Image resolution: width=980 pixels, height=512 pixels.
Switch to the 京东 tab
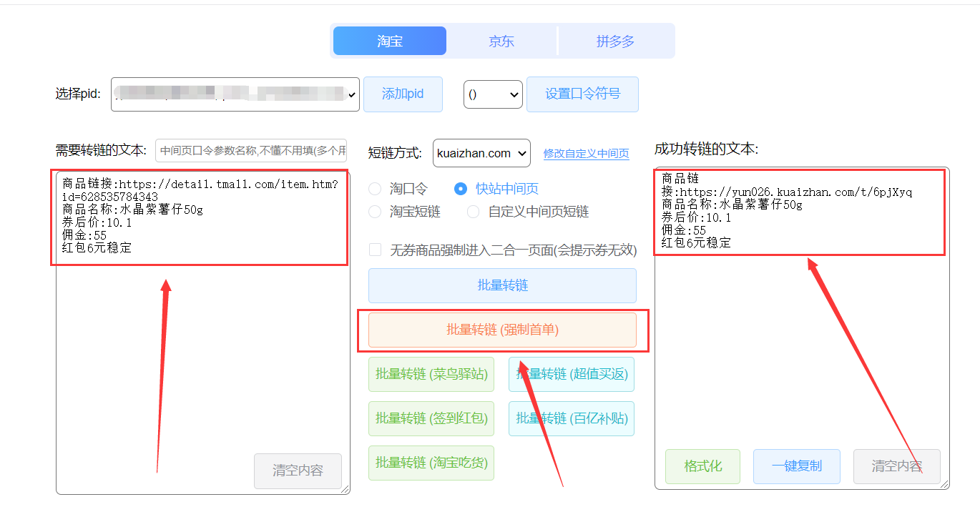tap(501, 41)
